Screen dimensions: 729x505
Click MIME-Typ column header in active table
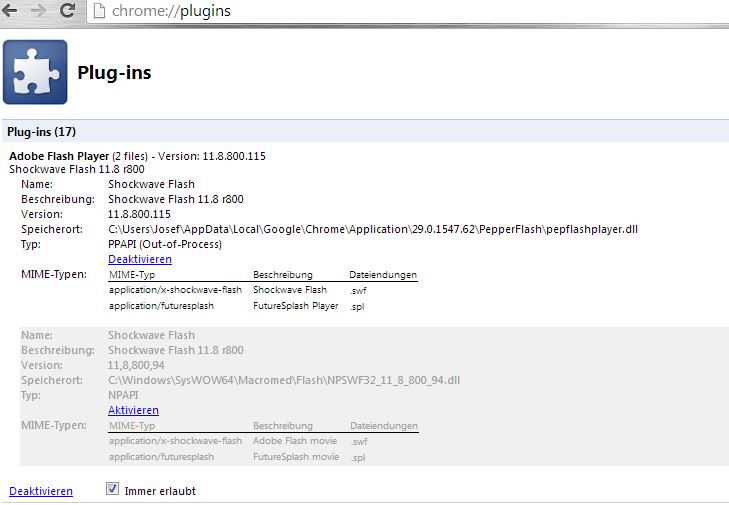[x=132, y=275]
